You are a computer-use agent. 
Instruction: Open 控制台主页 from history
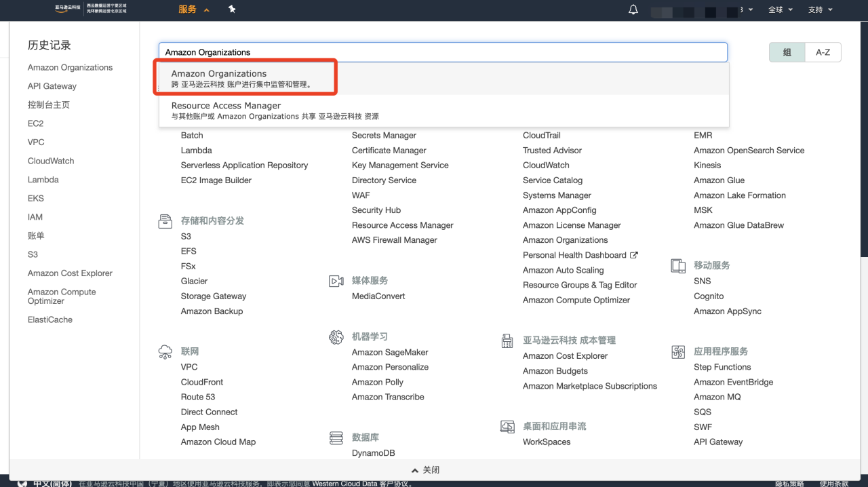(49, 105)
